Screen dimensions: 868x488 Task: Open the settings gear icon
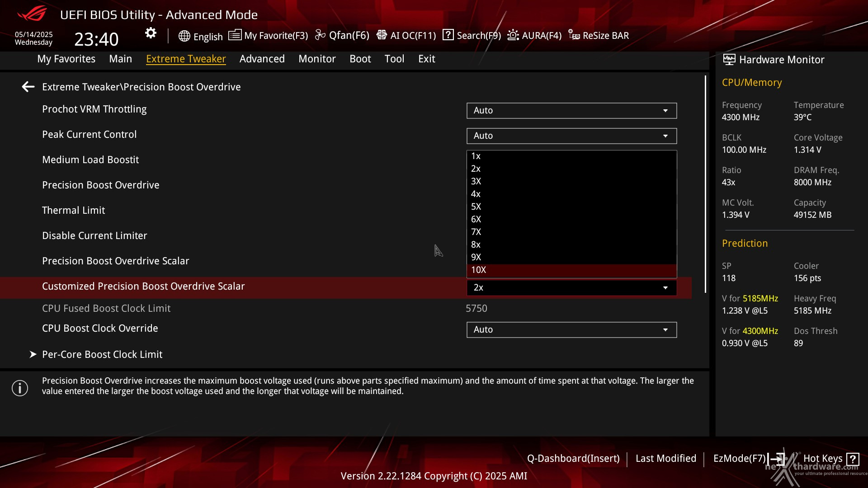click(x=151, y=33)
